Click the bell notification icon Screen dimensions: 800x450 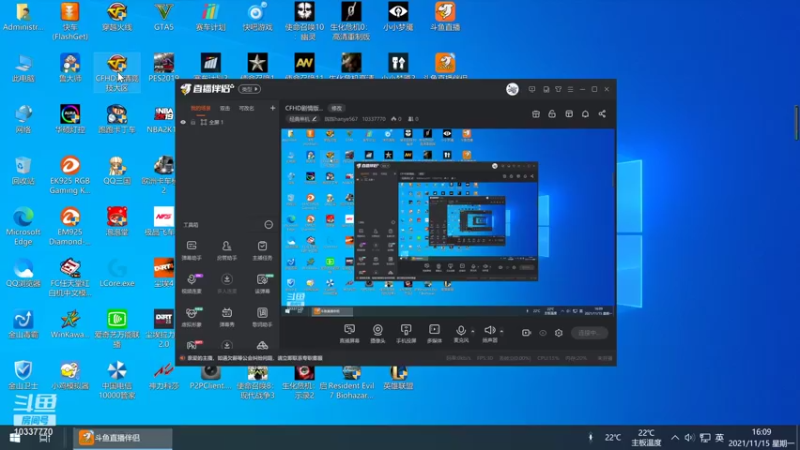coord(585,114)
